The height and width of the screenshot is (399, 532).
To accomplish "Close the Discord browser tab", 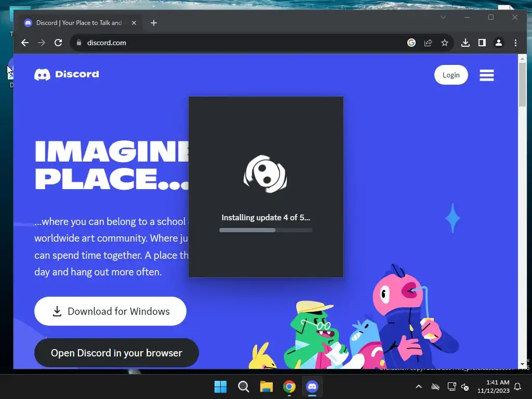I will pyautogui.click(x=134, y=23).
